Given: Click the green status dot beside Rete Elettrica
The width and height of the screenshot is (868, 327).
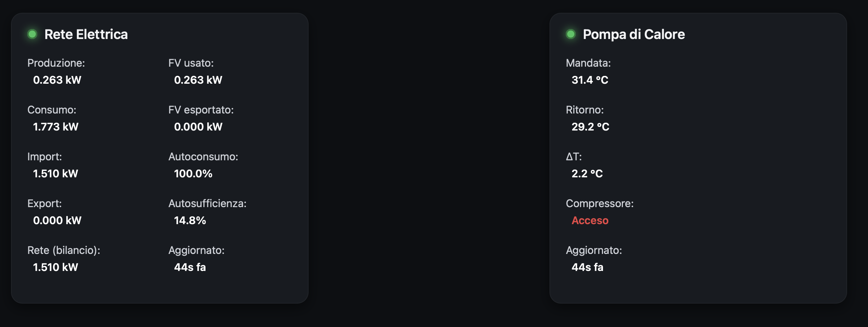Looking at the screenshot, I should pyautogui.click(x=32, y=34).
